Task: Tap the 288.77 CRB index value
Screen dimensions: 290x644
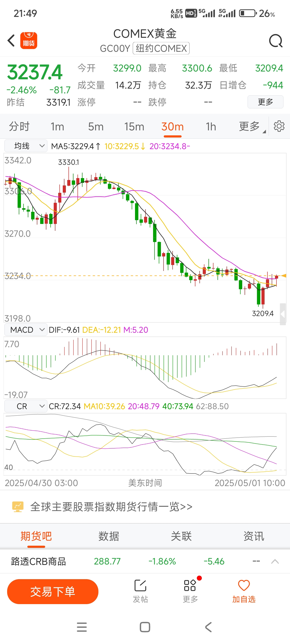Action: (107, 562)
